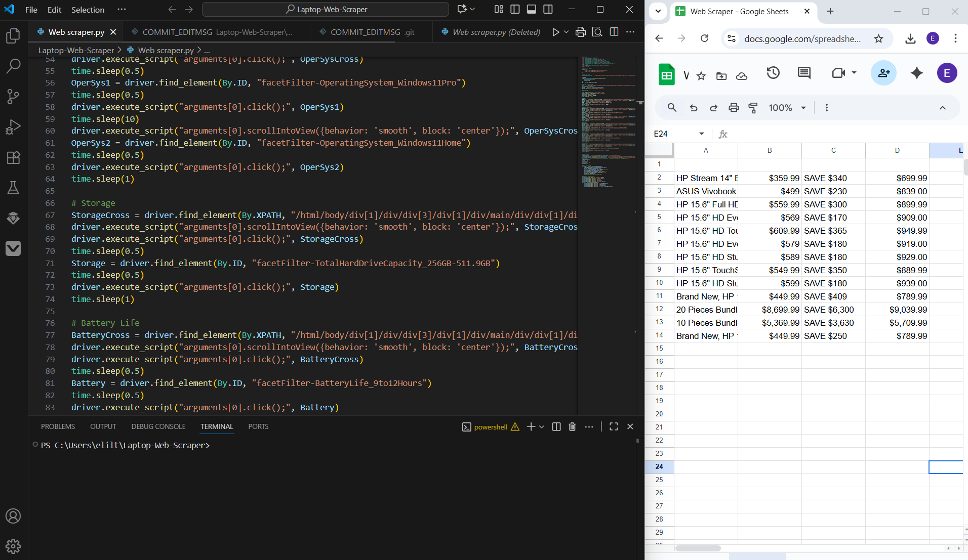Go back in VS Code navigation
The height and width of the screenshot is (560, 968).
(x=172, y=9)
